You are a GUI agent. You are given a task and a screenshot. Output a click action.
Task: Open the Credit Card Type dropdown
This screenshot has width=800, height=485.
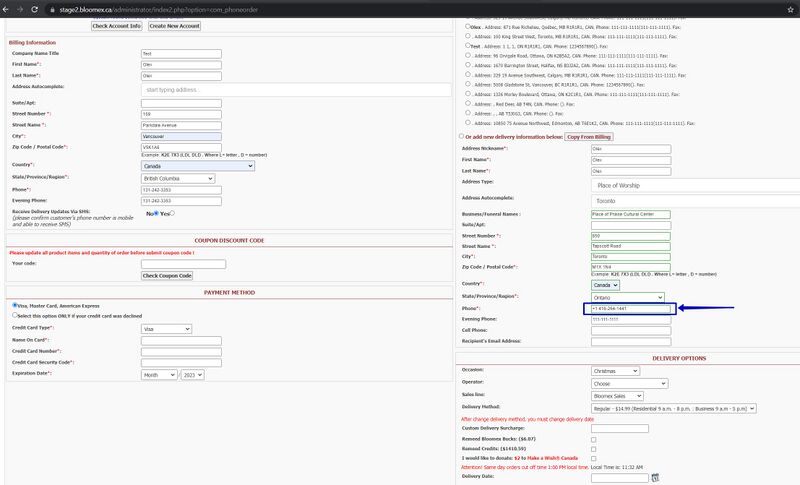(x=166, y=329)
